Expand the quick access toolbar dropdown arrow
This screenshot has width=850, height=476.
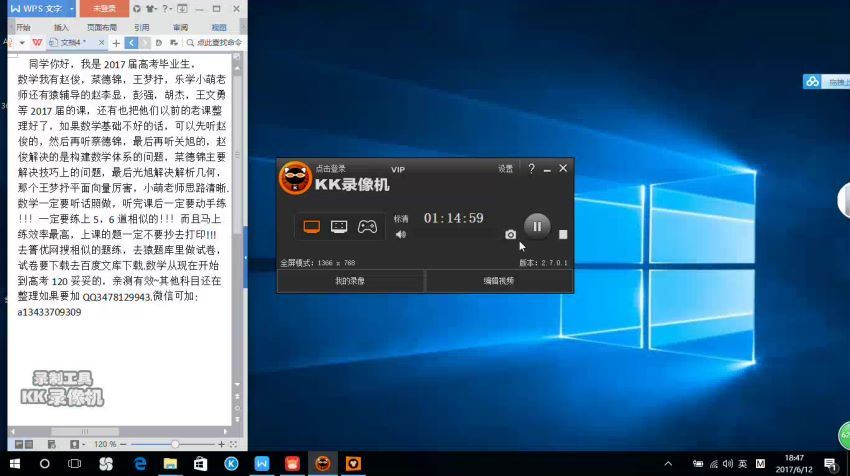[x=22, y=42]
